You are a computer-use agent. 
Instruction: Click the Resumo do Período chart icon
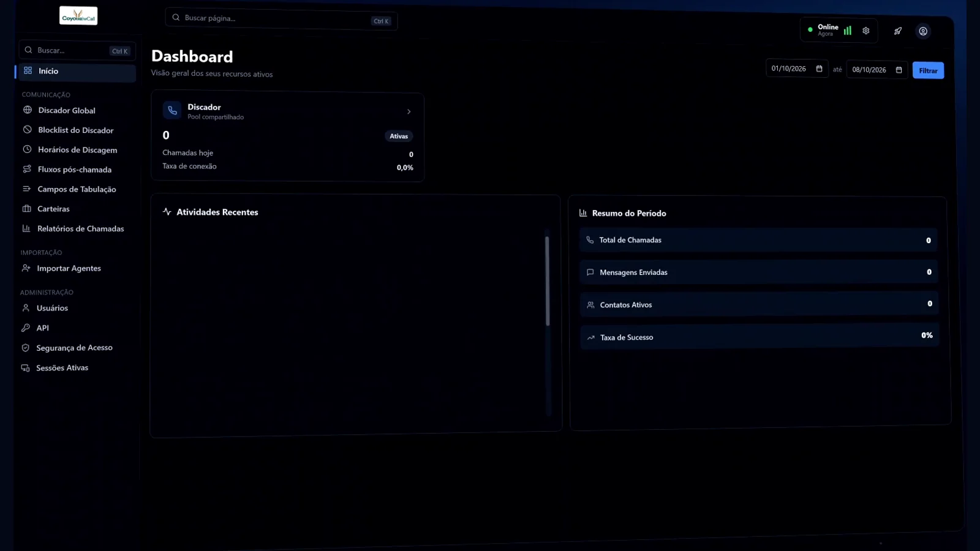[583, 213]
